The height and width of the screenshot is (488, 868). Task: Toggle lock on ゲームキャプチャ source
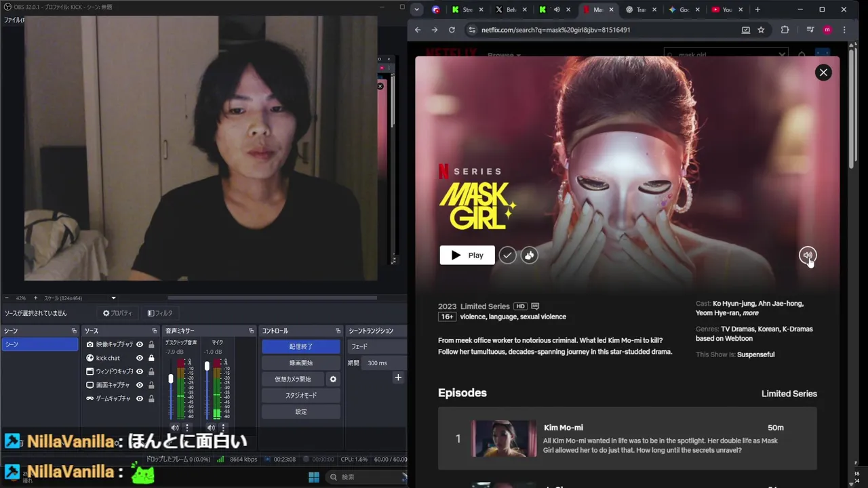152,399
